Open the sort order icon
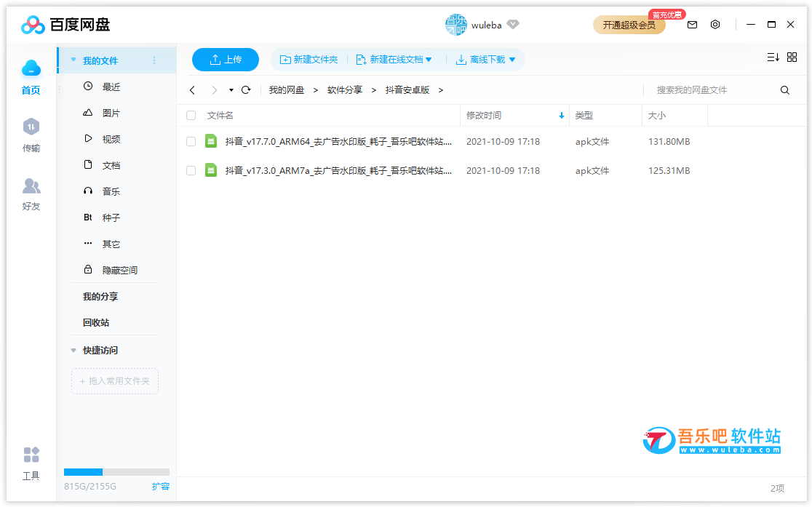The height and width of the screenshot is (507, 812). click(773, 57)
